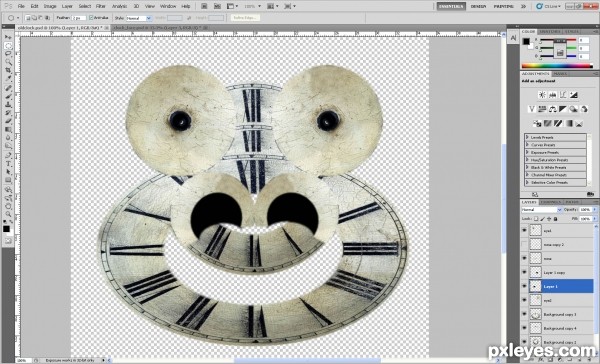Add a Threshold adjustment
The width and height of the screenshot is (600, 364).
pyautogui.click(x=558, y=123)
